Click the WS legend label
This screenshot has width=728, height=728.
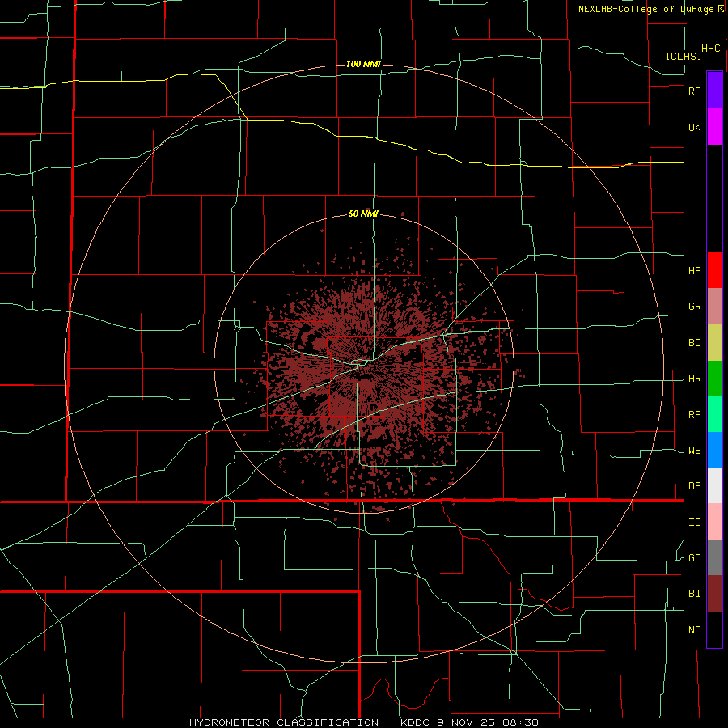[694, 451]
